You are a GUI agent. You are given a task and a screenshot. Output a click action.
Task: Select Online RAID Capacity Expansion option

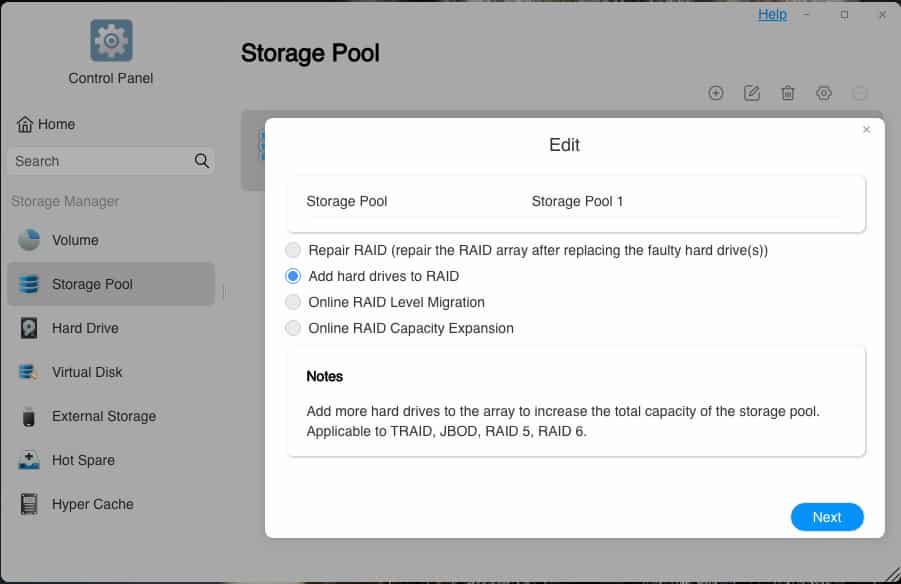coord(293,328)
